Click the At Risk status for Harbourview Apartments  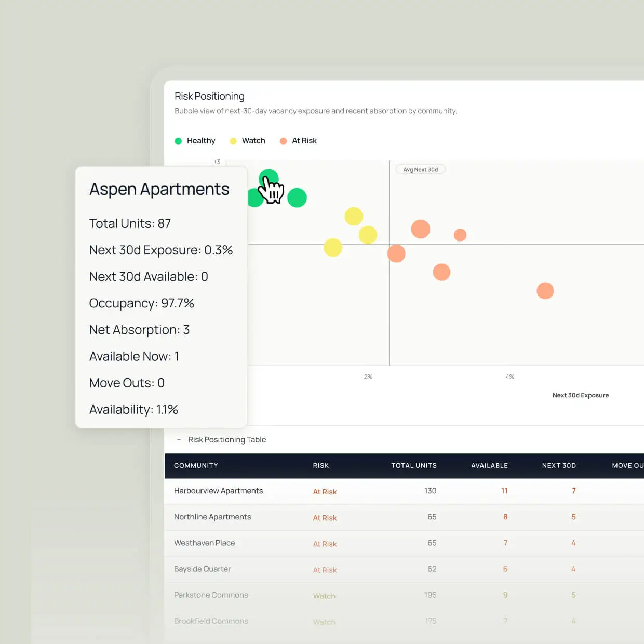(x=325, y=492)
